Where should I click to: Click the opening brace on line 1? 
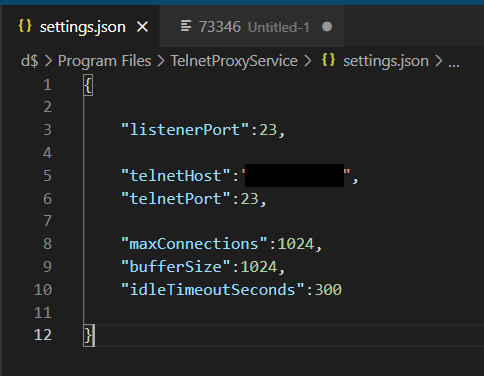coord(88,85)
